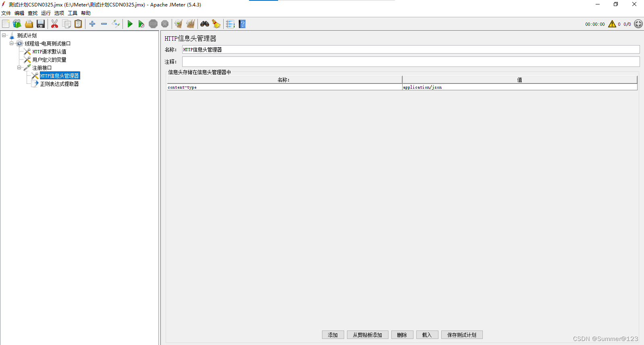Click the Clear results broom icon

point(179,24)
